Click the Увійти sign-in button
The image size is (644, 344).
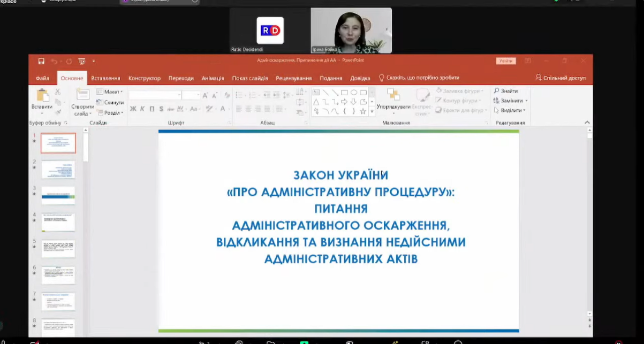[505, 61]
